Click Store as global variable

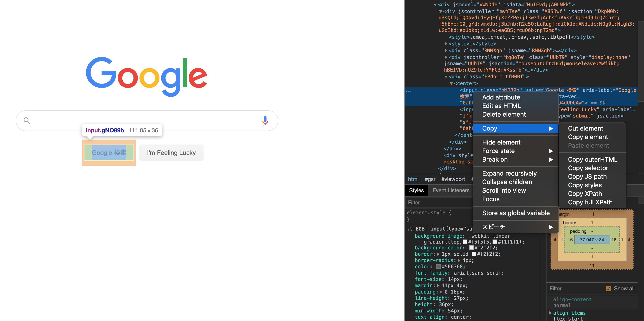515,213
